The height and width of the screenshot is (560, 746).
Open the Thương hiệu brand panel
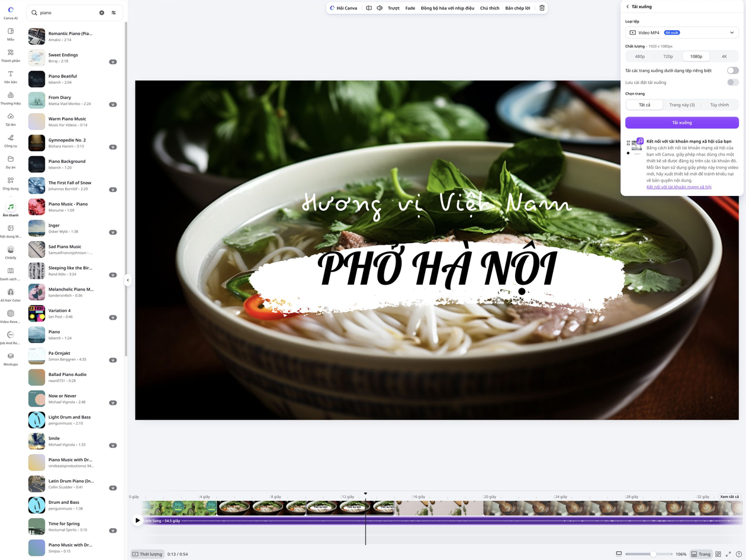click(x=11, y=98)
